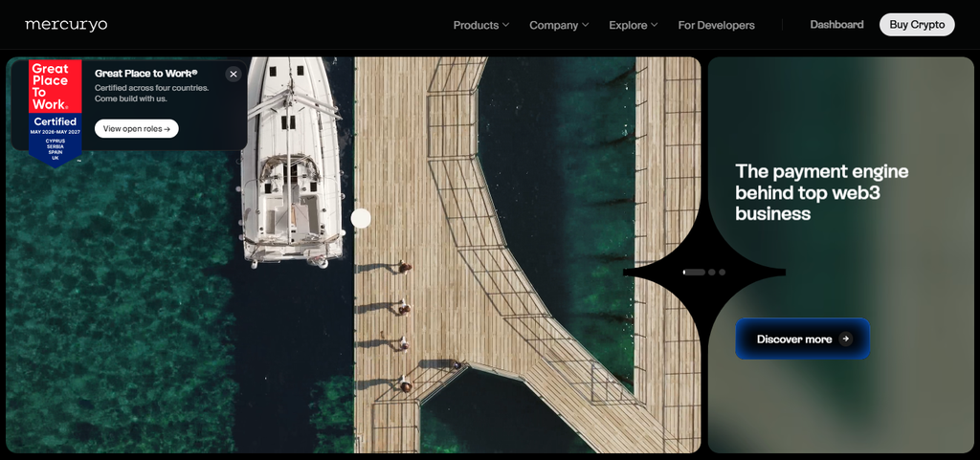980x460 pixels.
Task: Open the Company menu
Action: tap(559, 25)
